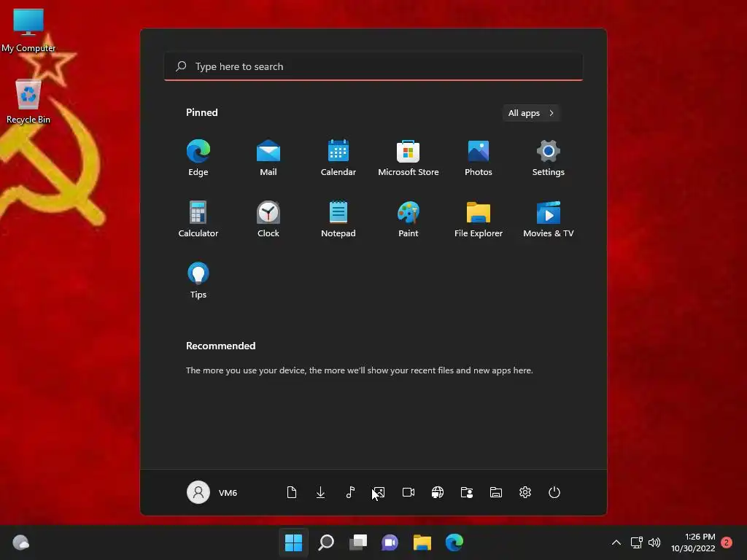Launch the Calendar app

tap(338, 158)
